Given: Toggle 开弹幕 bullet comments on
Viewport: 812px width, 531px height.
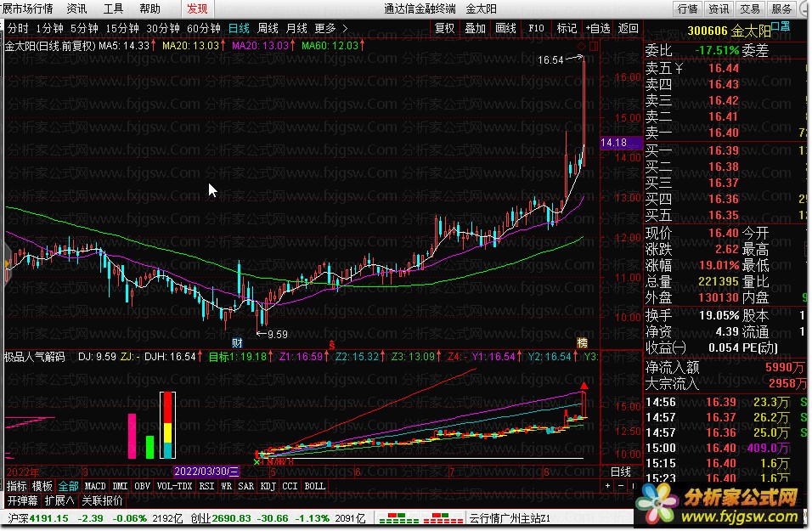Looking at the screenshot, I should click(x=22, y=500).
